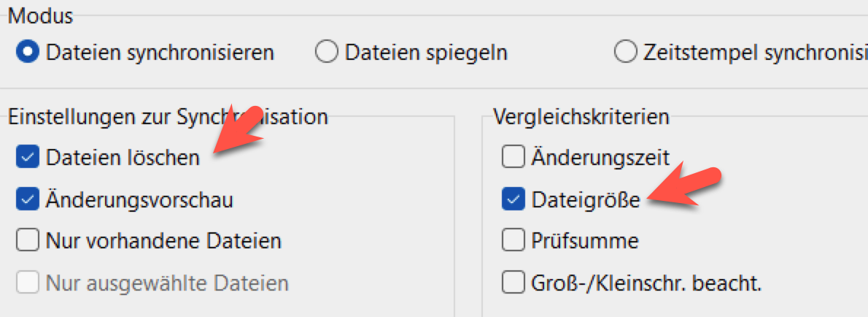Uncheck the "Dateien löschen" checkbox
Viewport: 868px width, 317px height.
(x=28, y=157)
